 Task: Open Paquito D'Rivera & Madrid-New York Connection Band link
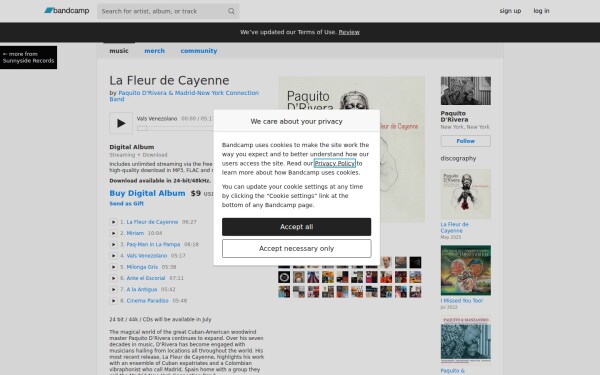point(184,96)
